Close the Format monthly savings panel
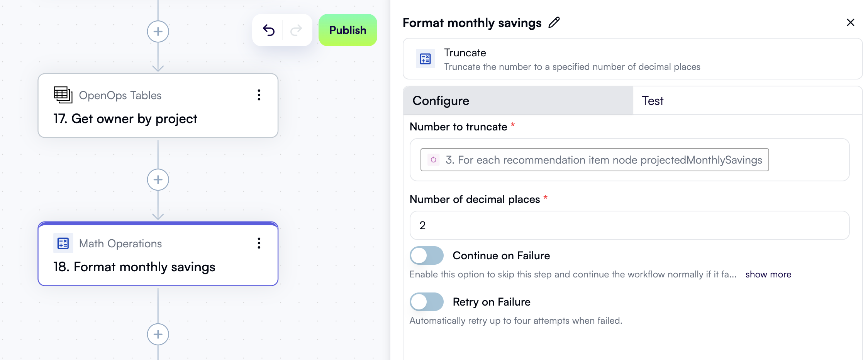The image size is (868, 360). coord(851,22)
